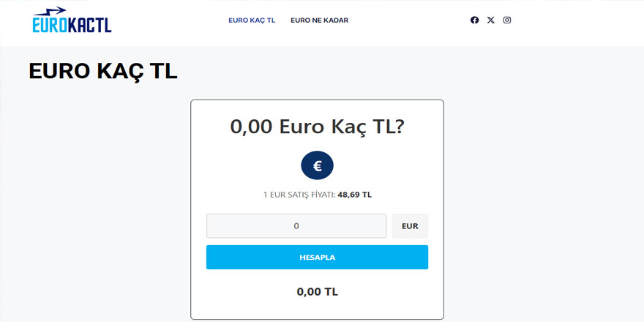This screenshot has height=322, width=644.
Task: Click the large EURO KAÇ TL page title
Action: point(102,72)
